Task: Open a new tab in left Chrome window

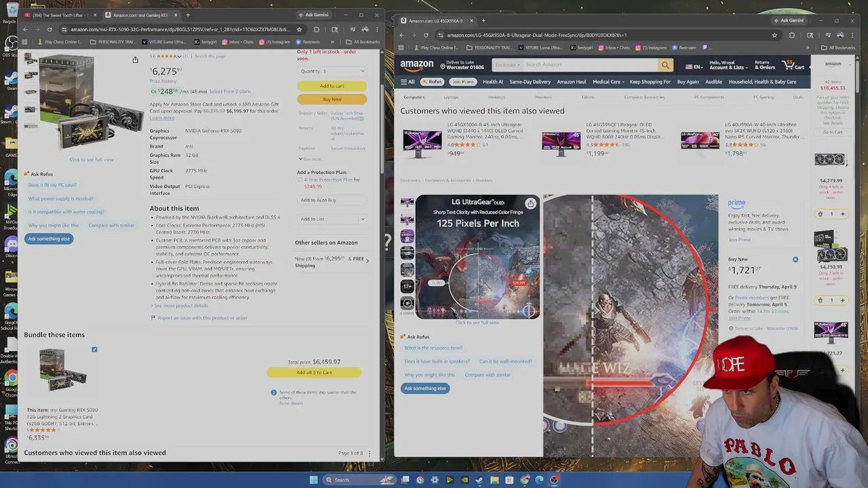Action: point(188,15)
